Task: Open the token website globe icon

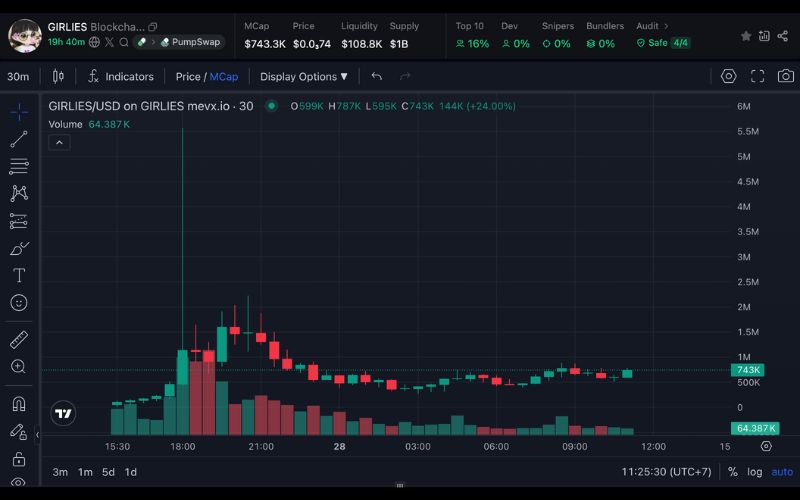Action: [94, 42]
